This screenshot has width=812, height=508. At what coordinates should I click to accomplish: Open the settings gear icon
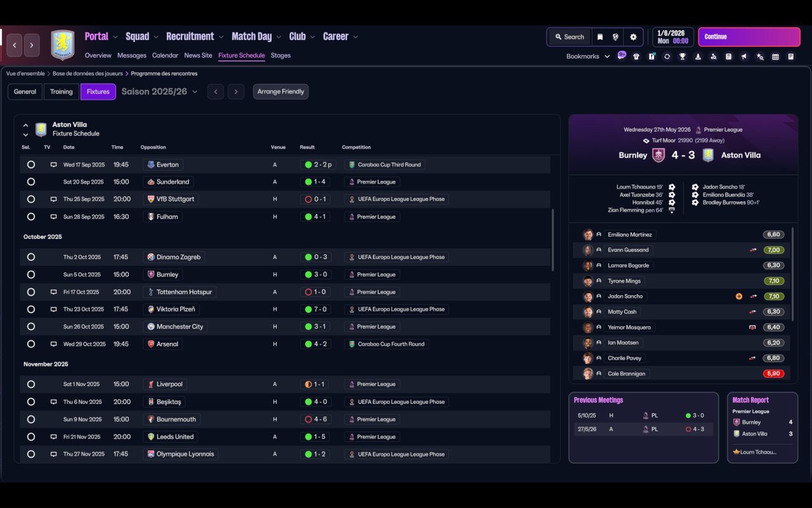[x=633, y=37]
